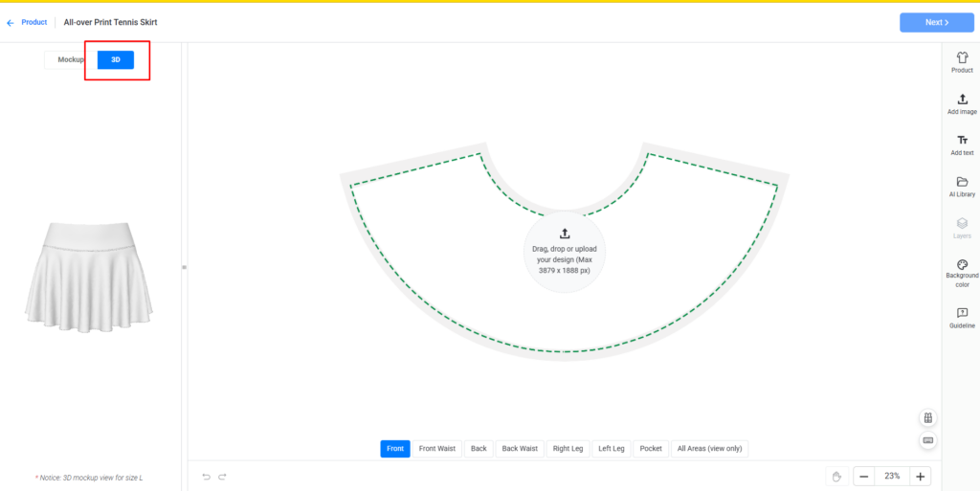Click the redo arrow
The height and width of the screenshot is (491, 980).
coord(223,477)
